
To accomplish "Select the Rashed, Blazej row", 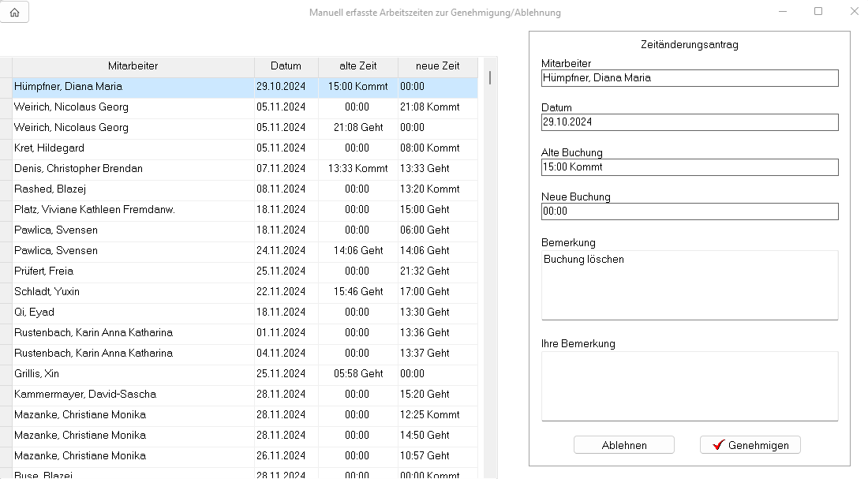I will click(x=49, y=189).
